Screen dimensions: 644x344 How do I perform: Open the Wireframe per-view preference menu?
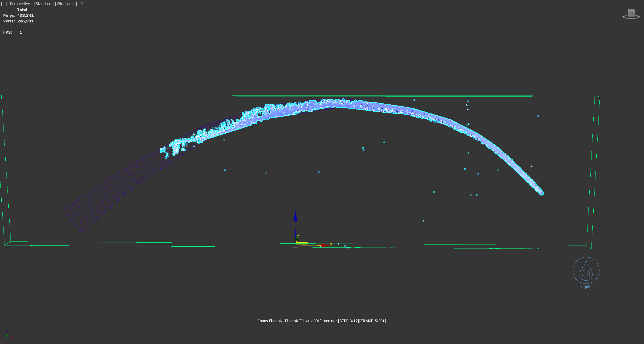(66, 4)
